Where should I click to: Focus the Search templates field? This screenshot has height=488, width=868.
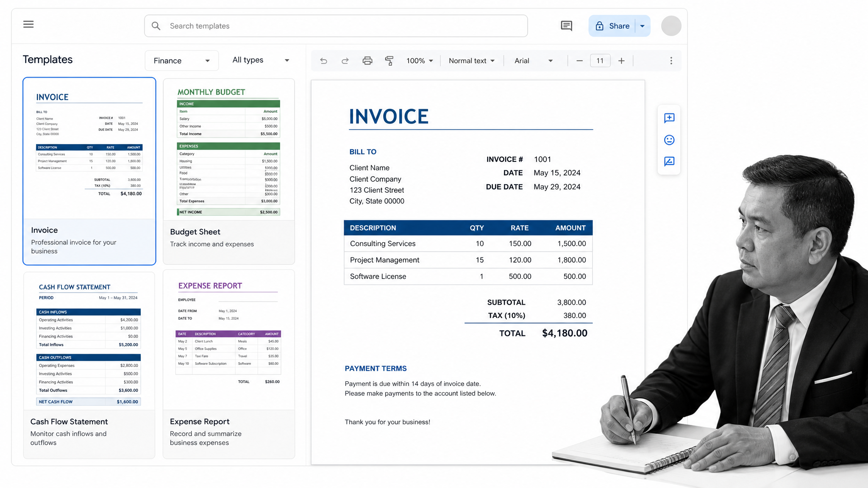(336, 26)
